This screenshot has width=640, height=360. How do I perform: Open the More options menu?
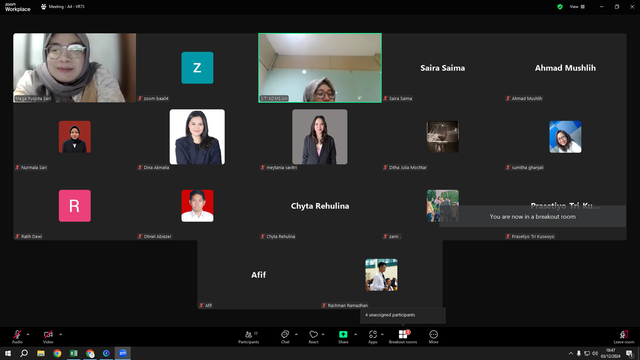click(433, 337)
